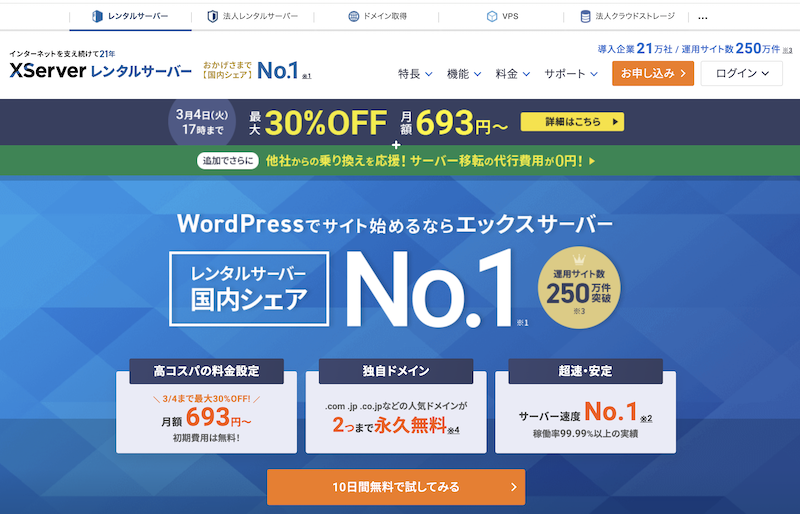The image size is (800, 514).
Task: Open the 法人クラウドストレージ tab
Action: click(627, 16)
